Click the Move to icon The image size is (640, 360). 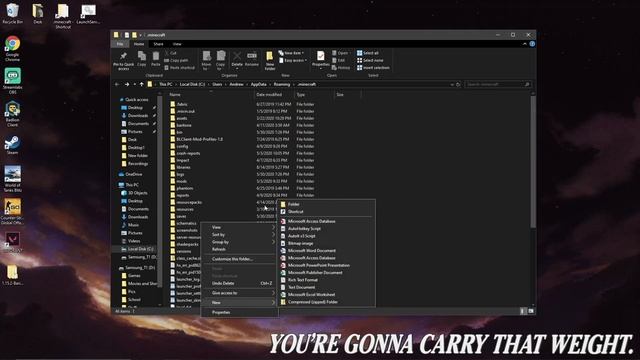pos(207,60)
